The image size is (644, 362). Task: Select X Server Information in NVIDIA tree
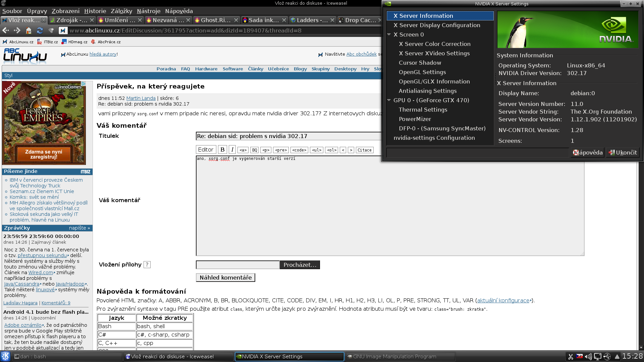click(440, 16)
